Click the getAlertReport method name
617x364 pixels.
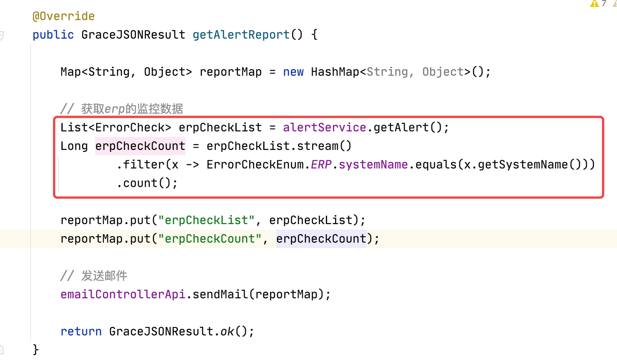(x=241, y=35)
